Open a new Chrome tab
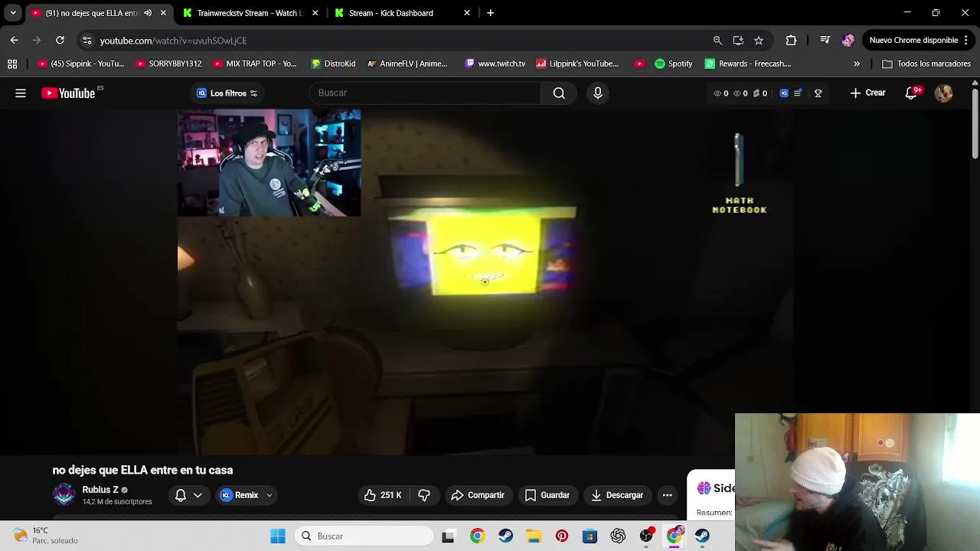 (490, 13)
